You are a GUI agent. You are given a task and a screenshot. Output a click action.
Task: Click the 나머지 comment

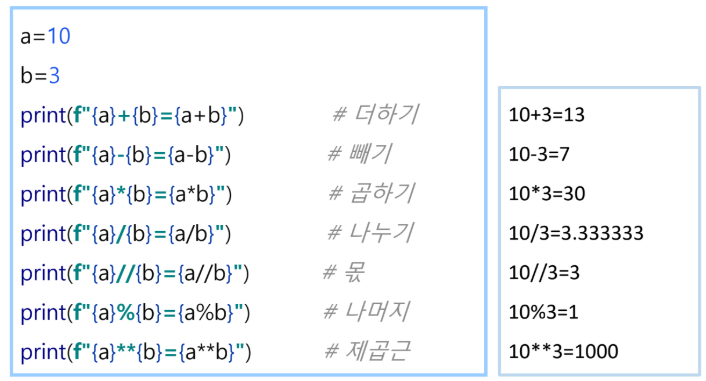(x=367, y=312)
